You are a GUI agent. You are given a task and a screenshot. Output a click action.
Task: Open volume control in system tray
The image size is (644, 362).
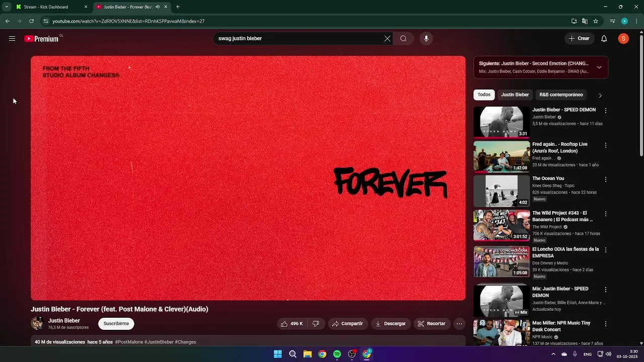(608, 354)
